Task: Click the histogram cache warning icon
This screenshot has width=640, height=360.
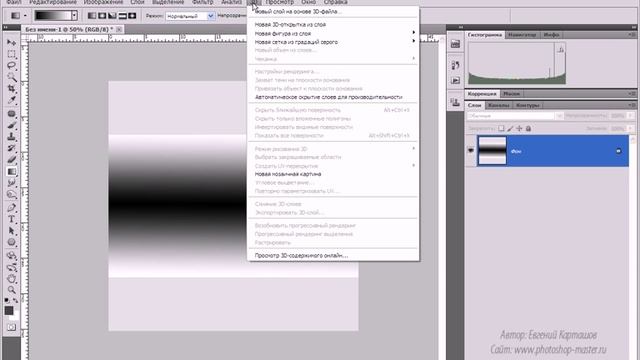Action: click(x=561, y=49)
